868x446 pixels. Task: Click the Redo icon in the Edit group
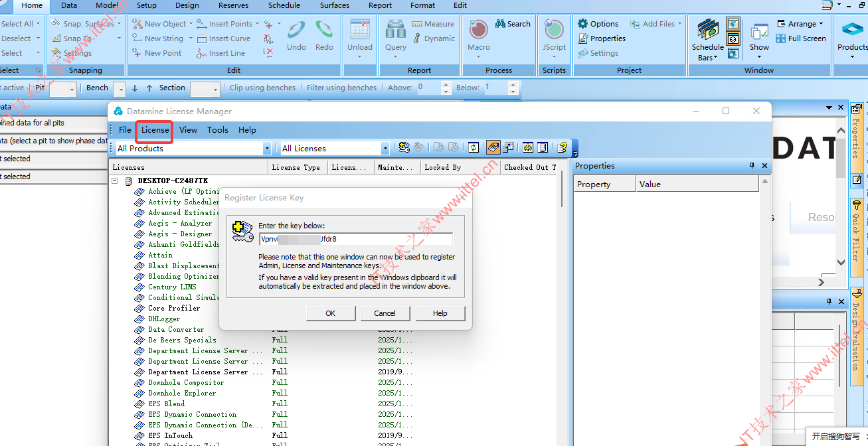point(324,31)
